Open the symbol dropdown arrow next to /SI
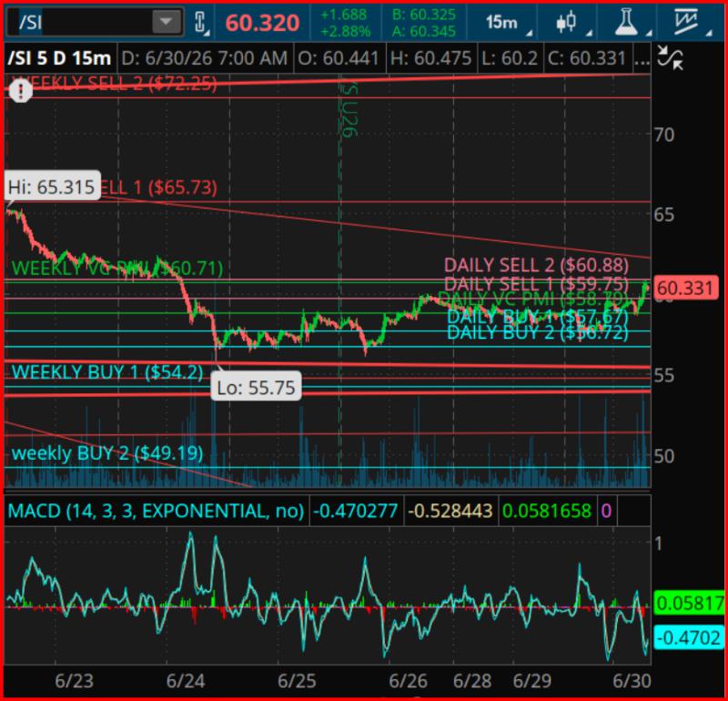This screenshot has height=701, width=728. [x=167, y=22]
